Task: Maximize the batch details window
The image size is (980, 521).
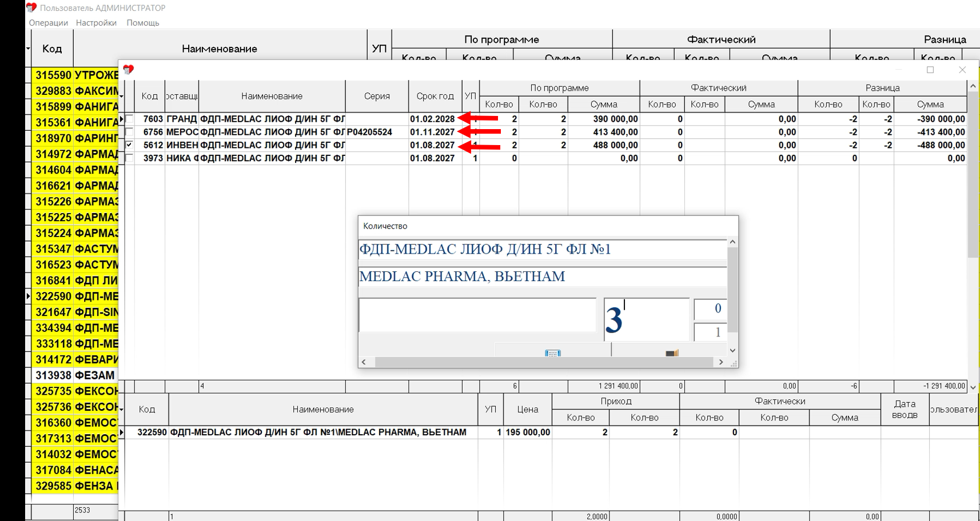Action: 930,70
